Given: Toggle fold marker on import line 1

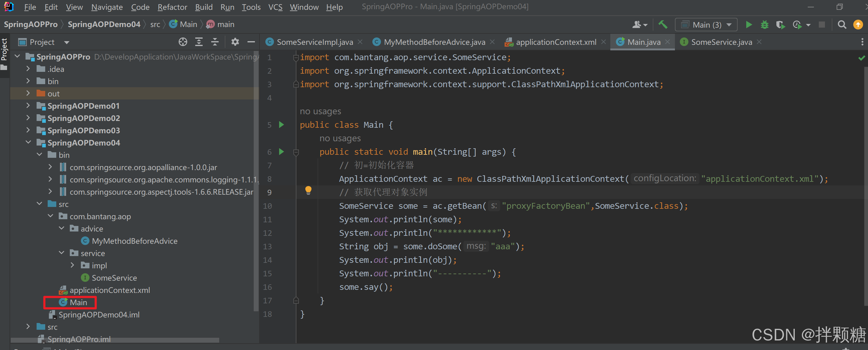Looking at the screenshot, I should (x=296, y=57).
